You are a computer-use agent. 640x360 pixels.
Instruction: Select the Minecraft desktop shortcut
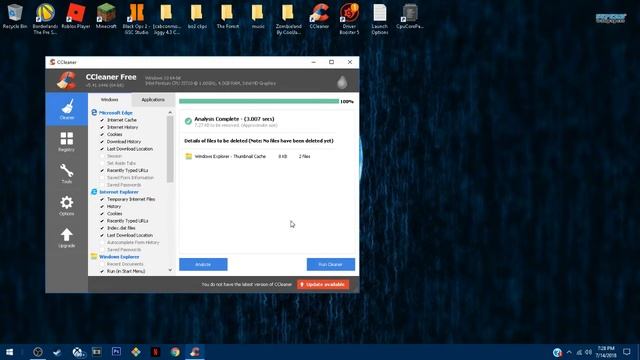tap(106, 16)
